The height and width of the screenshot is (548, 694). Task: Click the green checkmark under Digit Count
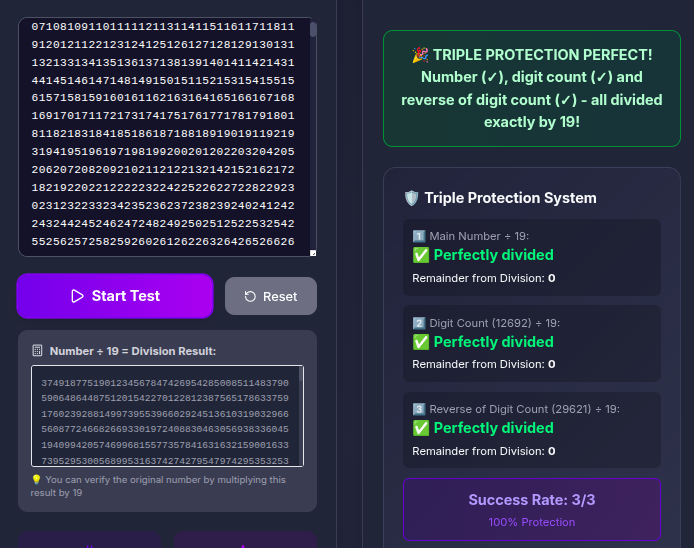(421, 342)
